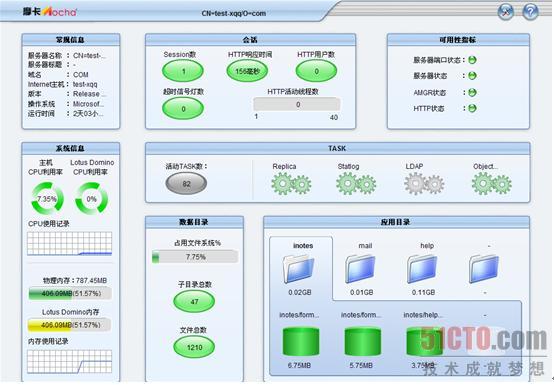Screen dimensions: 554x385
Task: Open the tools icon in top bar
Action: click(506, 12)
